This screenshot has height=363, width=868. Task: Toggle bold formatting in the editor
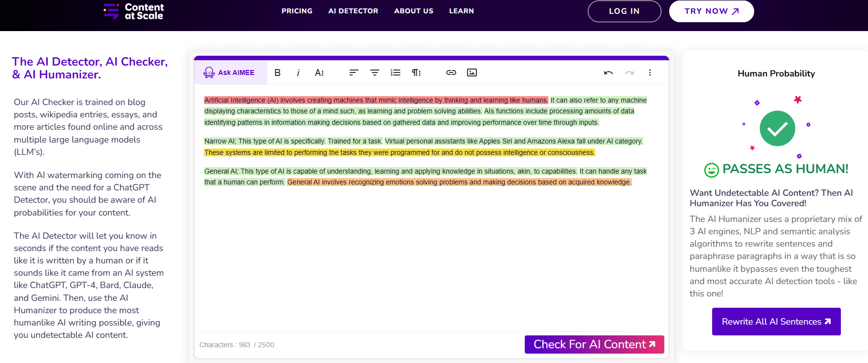278,73
